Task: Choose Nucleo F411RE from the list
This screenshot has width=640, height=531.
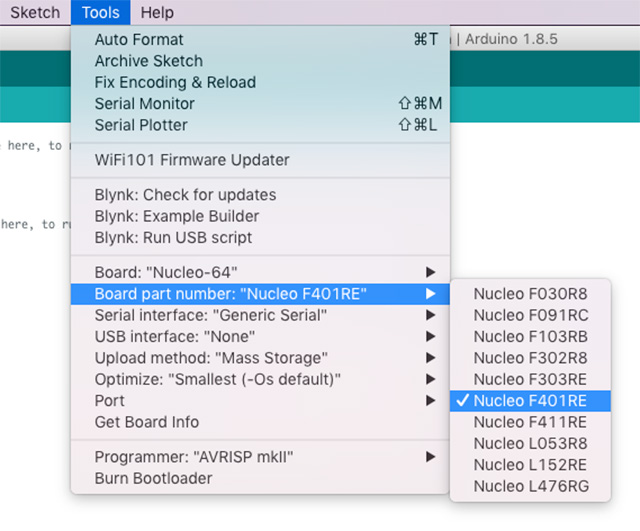Action: coord(530,423)
